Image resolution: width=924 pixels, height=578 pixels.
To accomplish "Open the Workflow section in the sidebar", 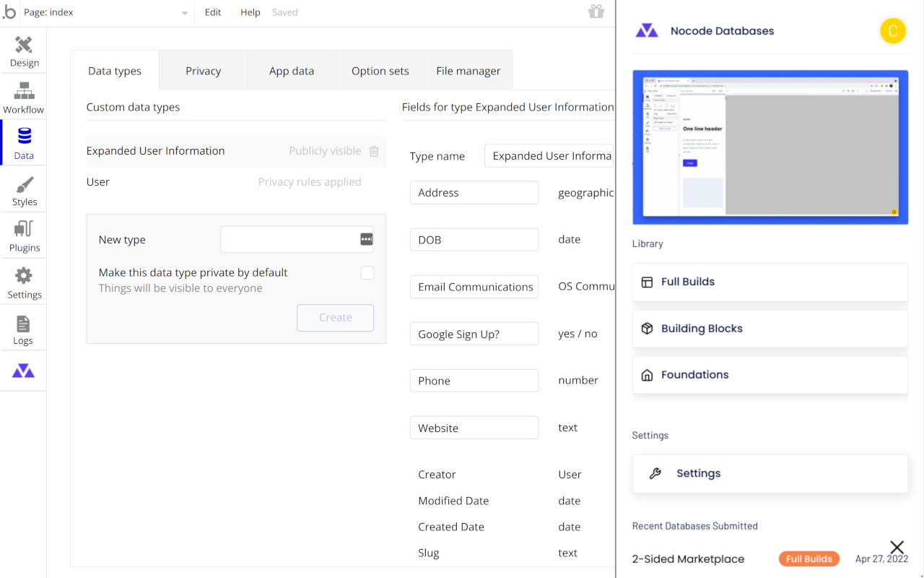I will pos(24,96).
